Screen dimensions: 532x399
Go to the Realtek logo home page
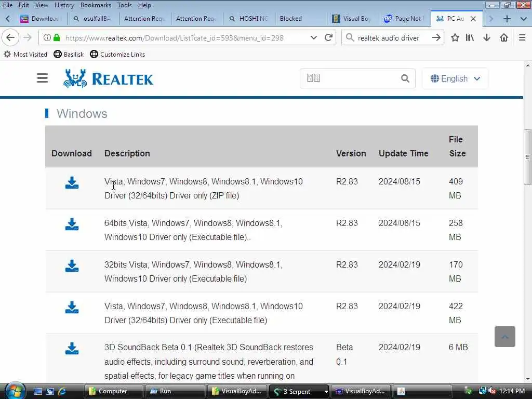coord(108,79)
